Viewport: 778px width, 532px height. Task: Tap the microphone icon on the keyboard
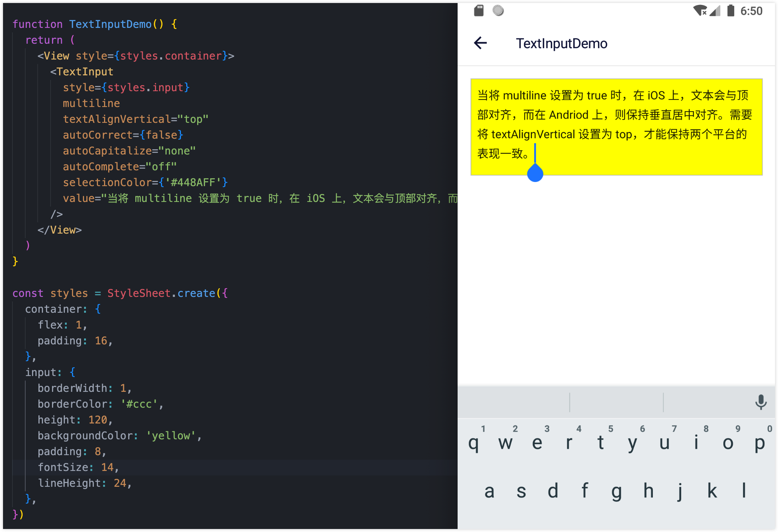tap(761, 402)
